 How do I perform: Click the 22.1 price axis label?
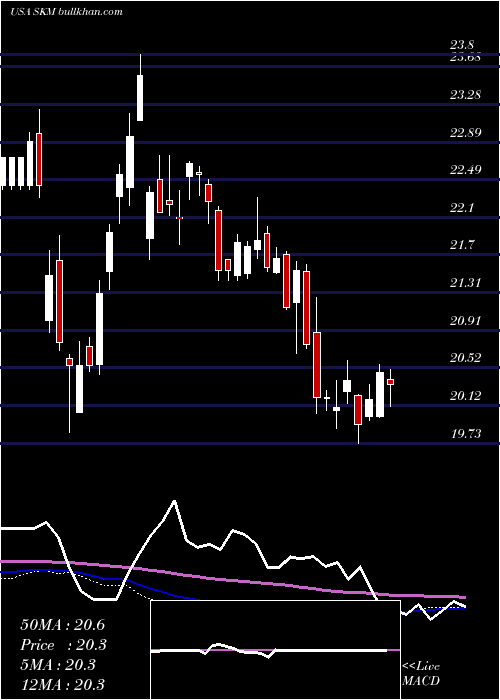462,208
